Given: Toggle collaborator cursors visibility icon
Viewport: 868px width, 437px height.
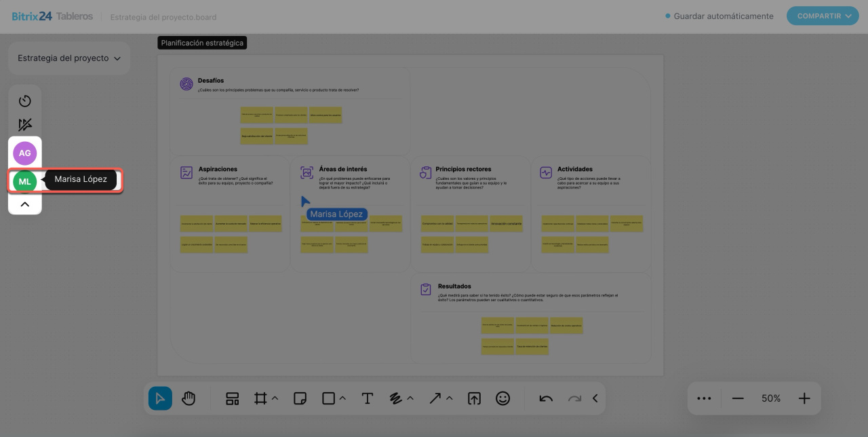Looking at the screenshot, I should click(x=25, y=125).
